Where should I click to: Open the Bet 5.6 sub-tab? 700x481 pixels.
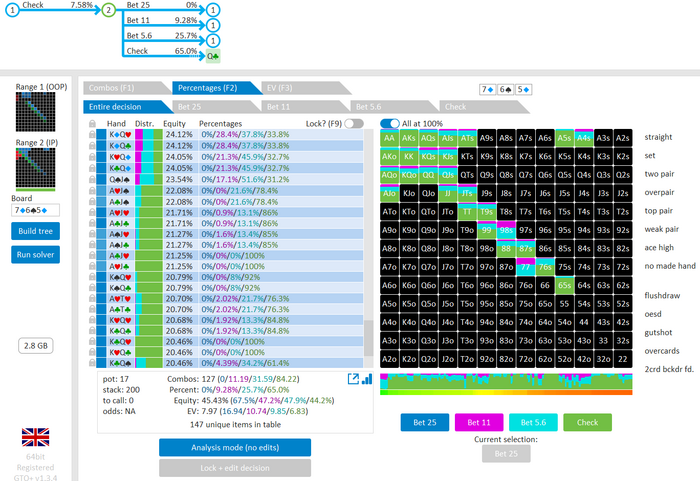(393, 107)
